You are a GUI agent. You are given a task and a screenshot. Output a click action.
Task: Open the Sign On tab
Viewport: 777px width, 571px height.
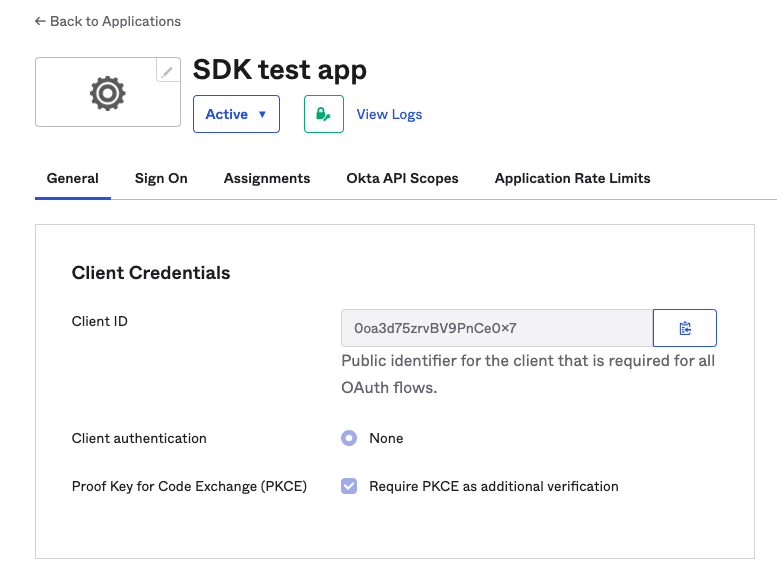161,178
